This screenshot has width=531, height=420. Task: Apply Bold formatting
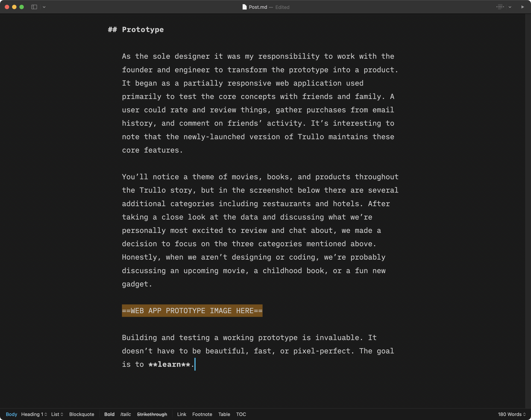point(109,414)
